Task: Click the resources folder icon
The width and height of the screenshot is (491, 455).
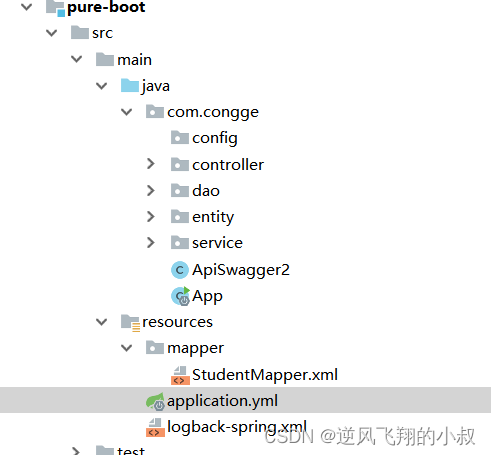Action: 130,323
